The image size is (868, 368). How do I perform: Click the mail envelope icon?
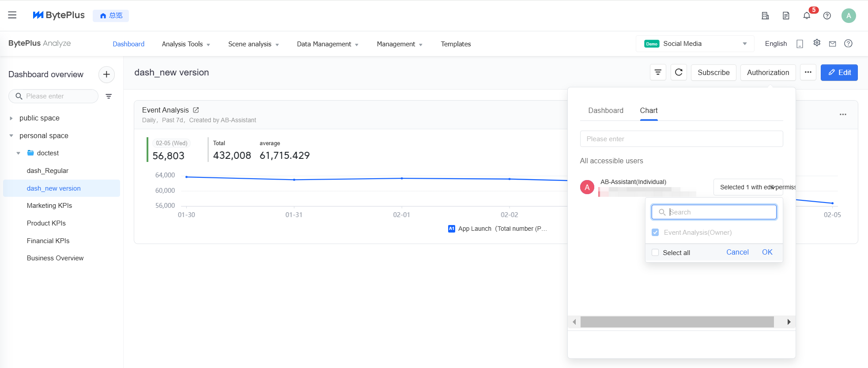[832, 44]
